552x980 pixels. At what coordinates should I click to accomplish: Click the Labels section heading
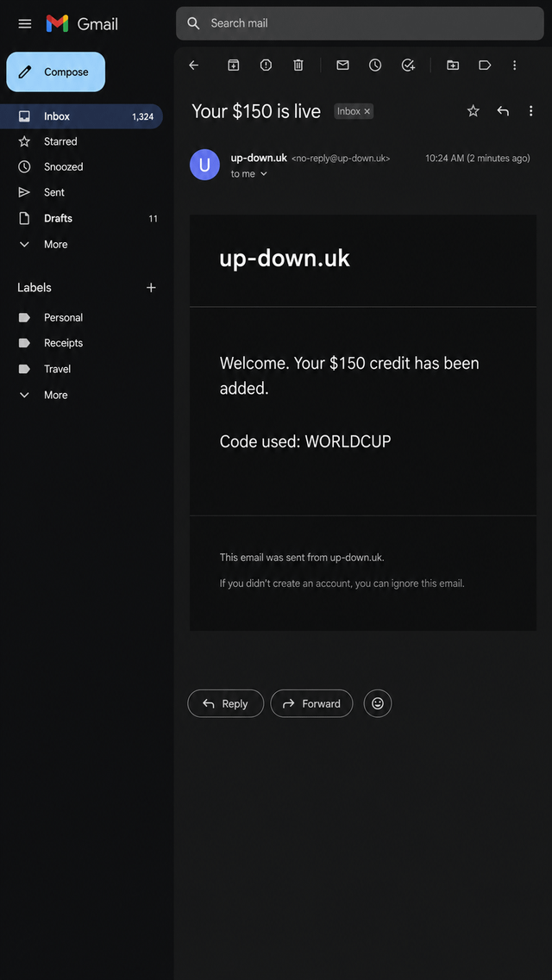[x=34, y=288]
